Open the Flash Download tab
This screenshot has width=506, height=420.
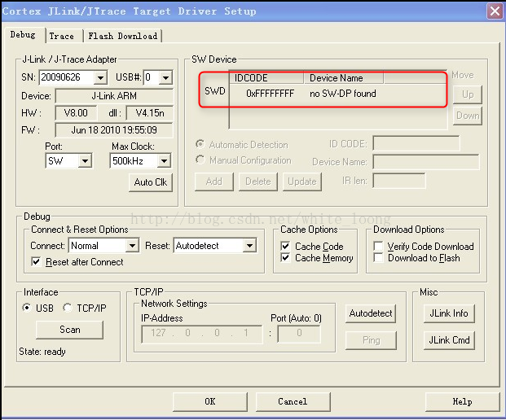click(123, 36)
